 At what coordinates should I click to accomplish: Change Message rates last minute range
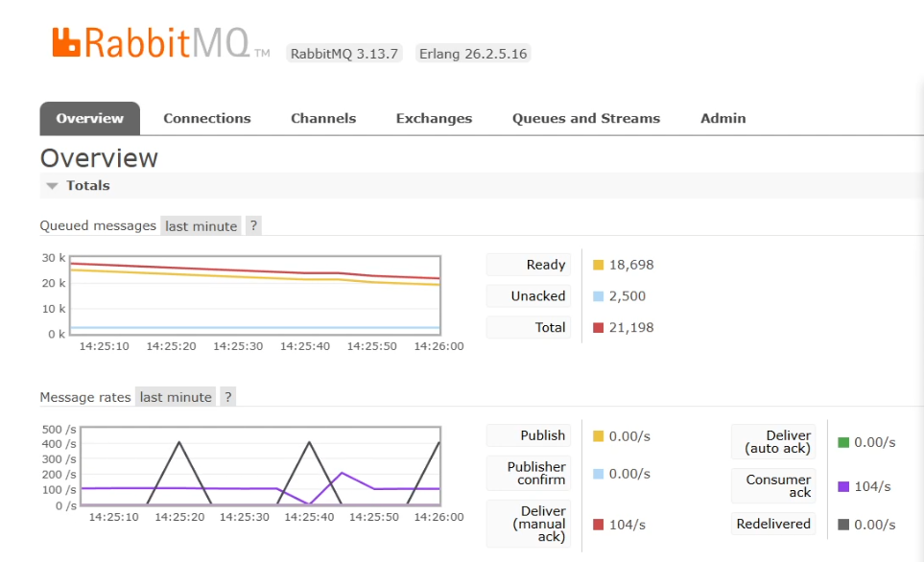[176, 397]
